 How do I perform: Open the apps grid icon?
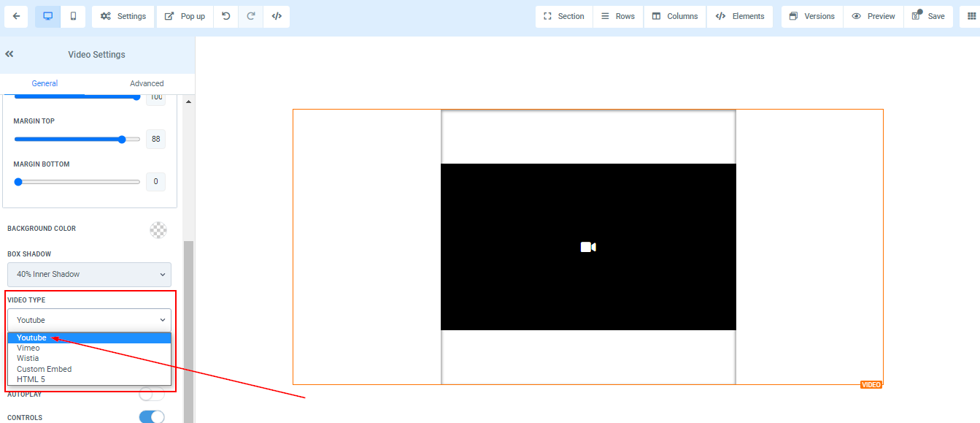point(969,16)
